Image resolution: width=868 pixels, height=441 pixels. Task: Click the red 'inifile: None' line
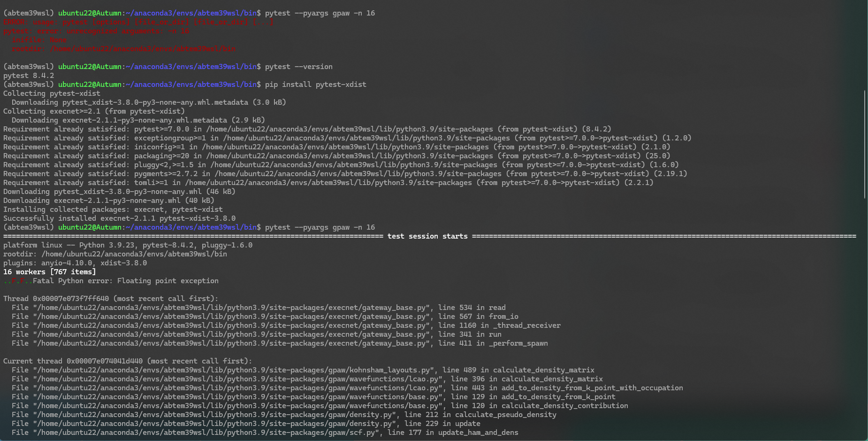click(39, 40)
